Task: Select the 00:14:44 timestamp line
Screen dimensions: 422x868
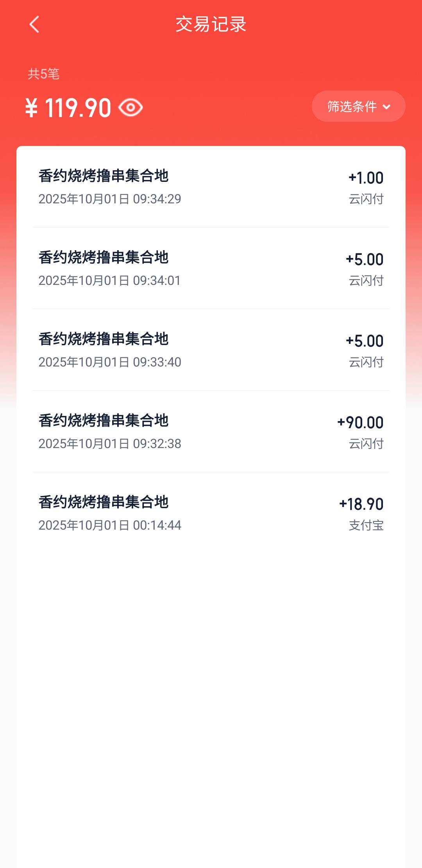Action: 110,525
